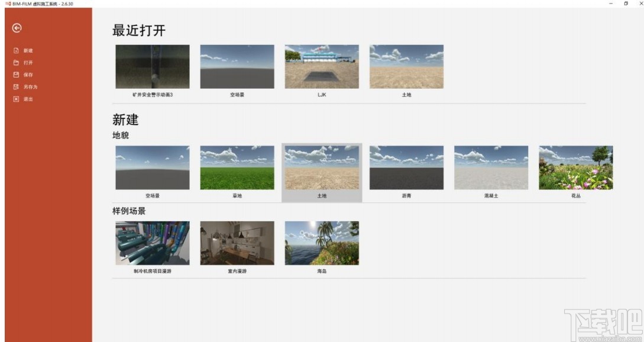Open recent 土地 project under 最近打开
The width and height of the screenshot is (644, 342).
pos(406,66)
